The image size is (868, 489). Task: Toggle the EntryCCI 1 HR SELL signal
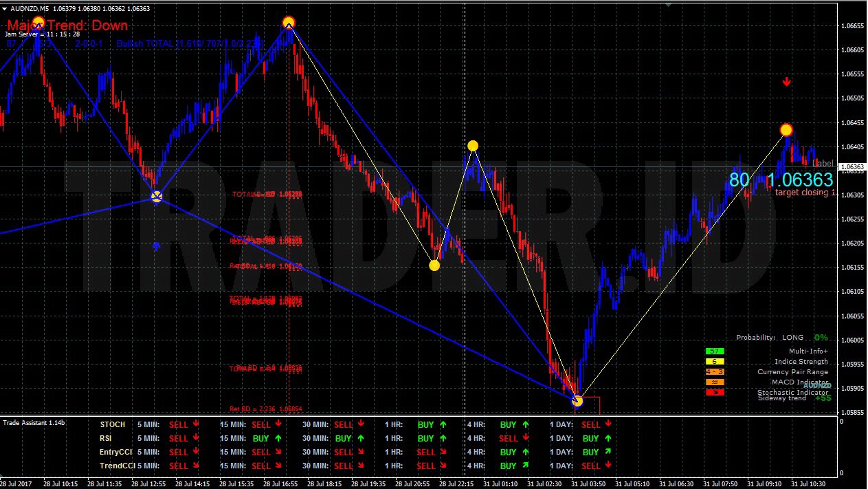point(427,452)
